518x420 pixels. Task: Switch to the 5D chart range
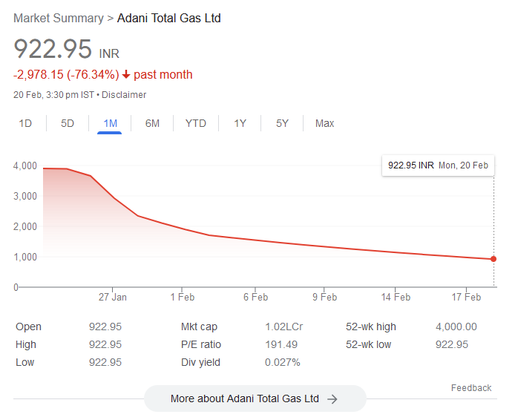68,123
